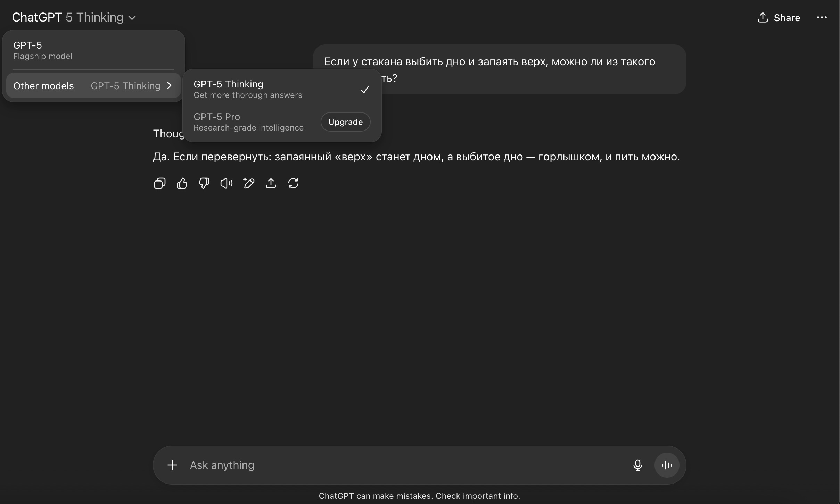Launch voice mode waveform button
Viewport: 840px width, 504px height.
[x=667, y=465]
